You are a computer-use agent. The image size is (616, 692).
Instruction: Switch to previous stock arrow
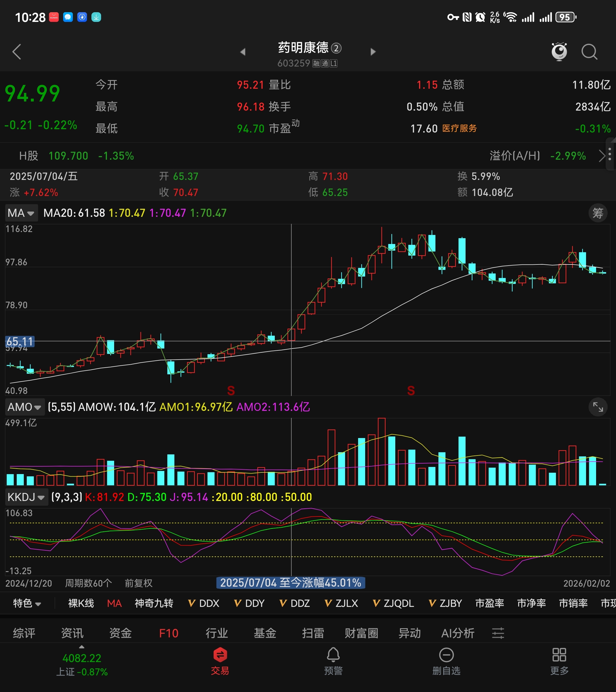[x=242, y=52]
